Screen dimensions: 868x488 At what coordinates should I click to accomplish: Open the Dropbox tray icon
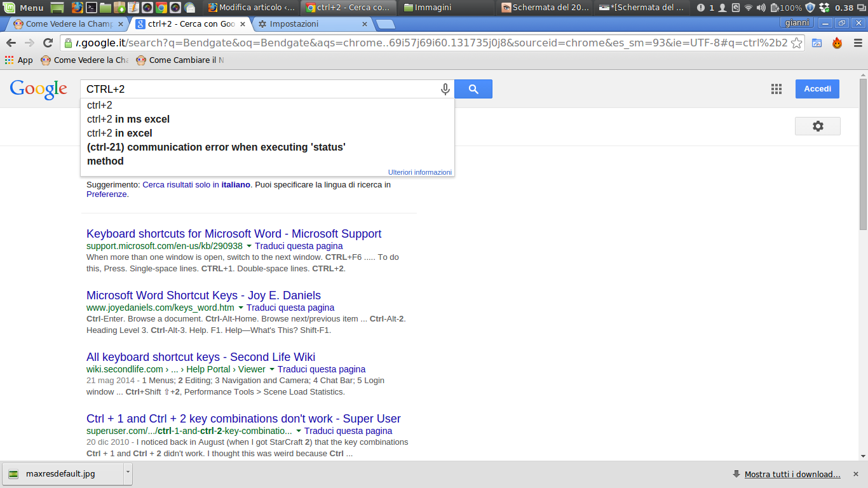point(824,8)
